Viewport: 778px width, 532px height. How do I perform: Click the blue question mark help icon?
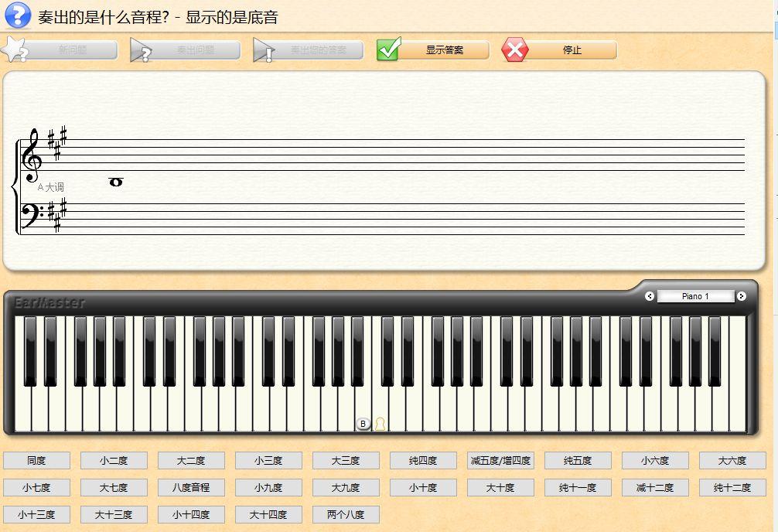pyautogui.click(x=17, y=15)
